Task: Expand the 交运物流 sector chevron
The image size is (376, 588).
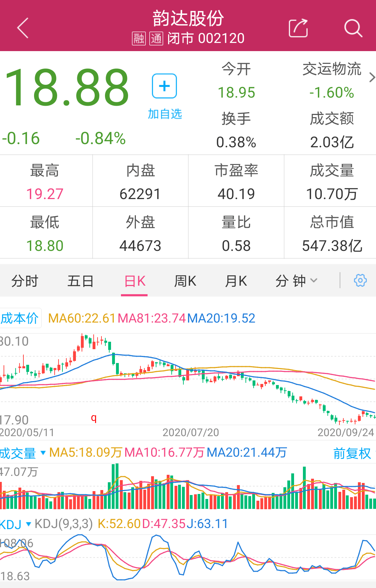Action: [x=372, y=77]
